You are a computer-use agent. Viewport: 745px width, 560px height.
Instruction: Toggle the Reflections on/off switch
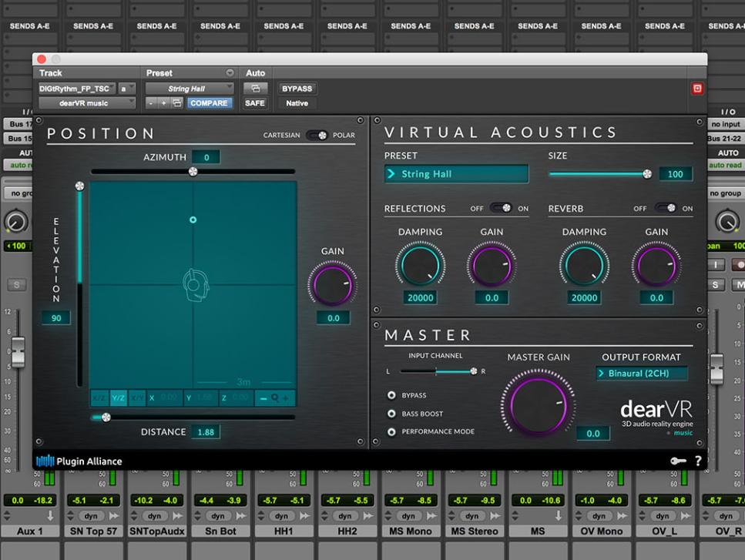point(501,208)
